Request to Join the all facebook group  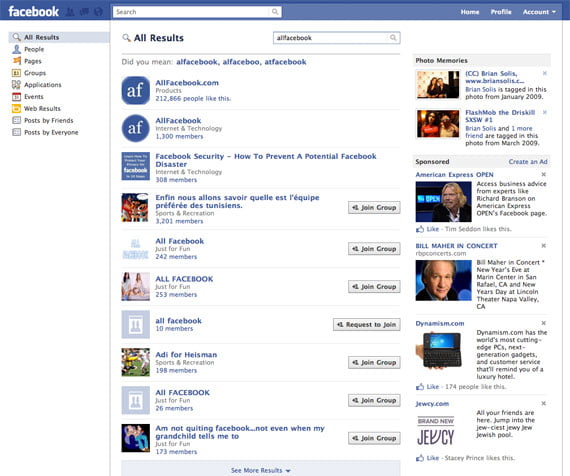[366, 324]
